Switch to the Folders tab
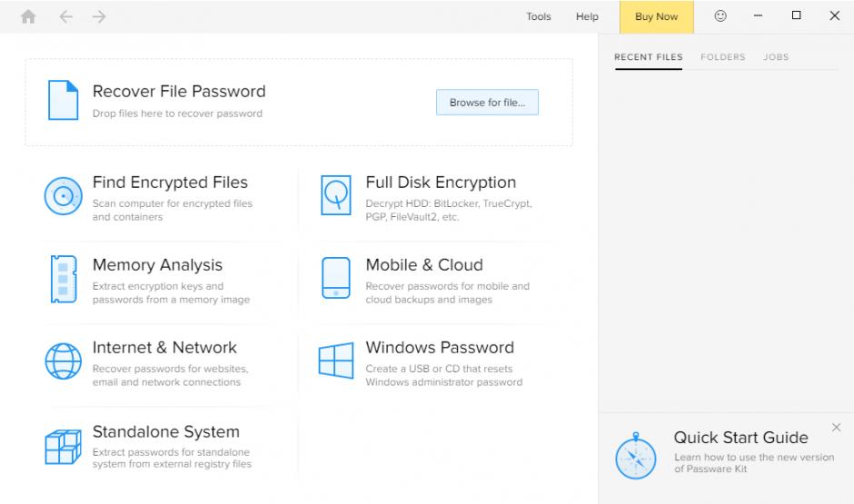The image size is (854, 504). pos(722,57)
